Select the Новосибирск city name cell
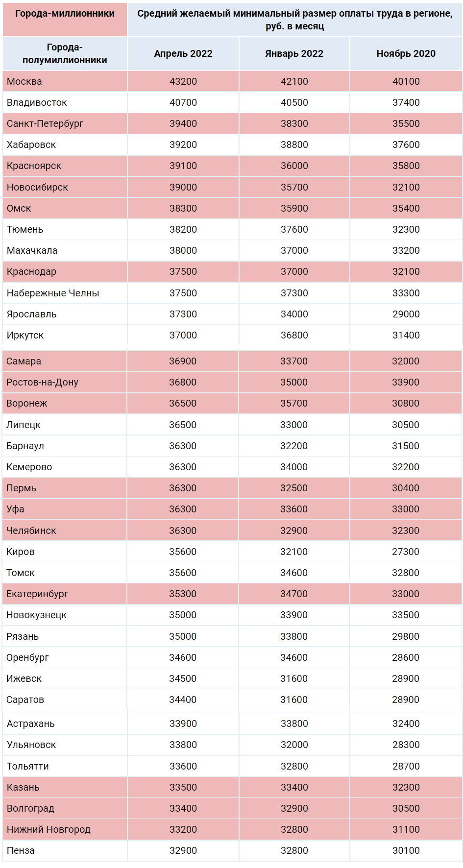This screenshot has width=463, height=868. point(37,188)
